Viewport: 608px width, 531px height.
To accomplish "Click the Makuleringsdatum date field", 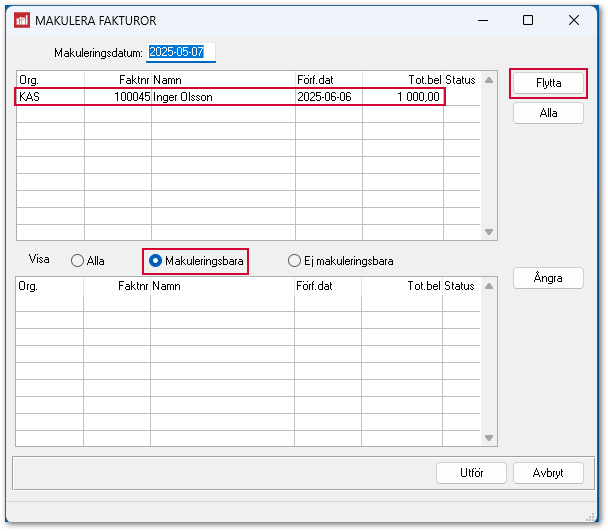I will click(181, 52).
